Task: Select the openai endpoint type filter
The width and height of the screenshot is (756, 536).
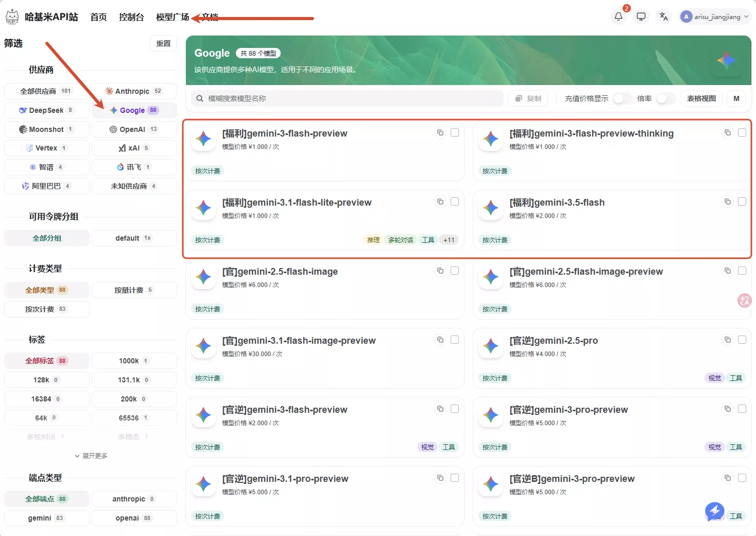Action: pos(134,518)
